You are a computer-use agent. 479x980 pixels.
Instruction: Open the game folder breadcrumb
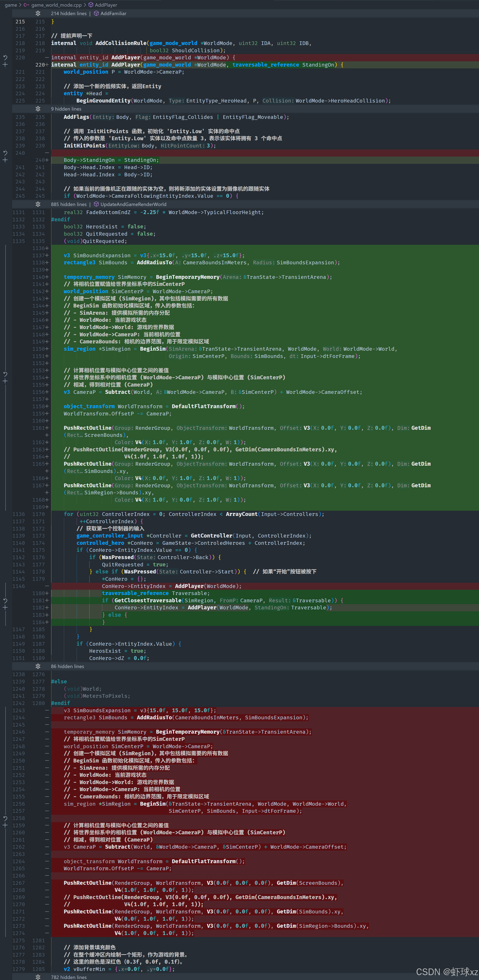[x=11, y=5]
